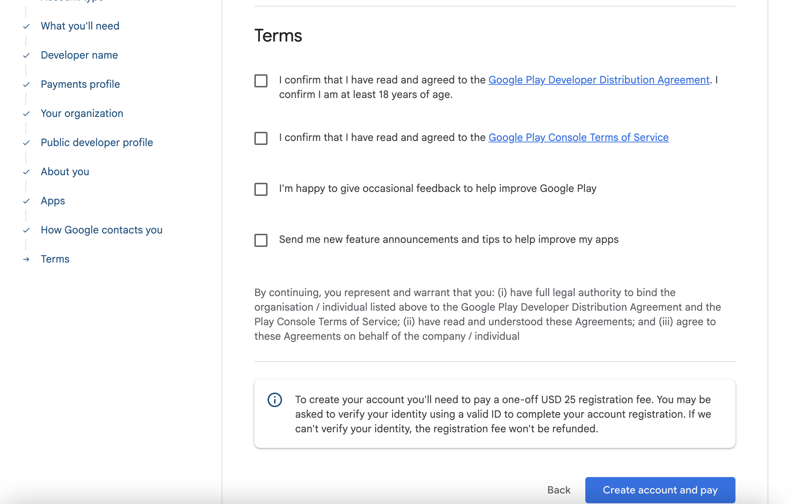
Task: Open Google Play Console Terms of Service link
Action: click(578, 137)
